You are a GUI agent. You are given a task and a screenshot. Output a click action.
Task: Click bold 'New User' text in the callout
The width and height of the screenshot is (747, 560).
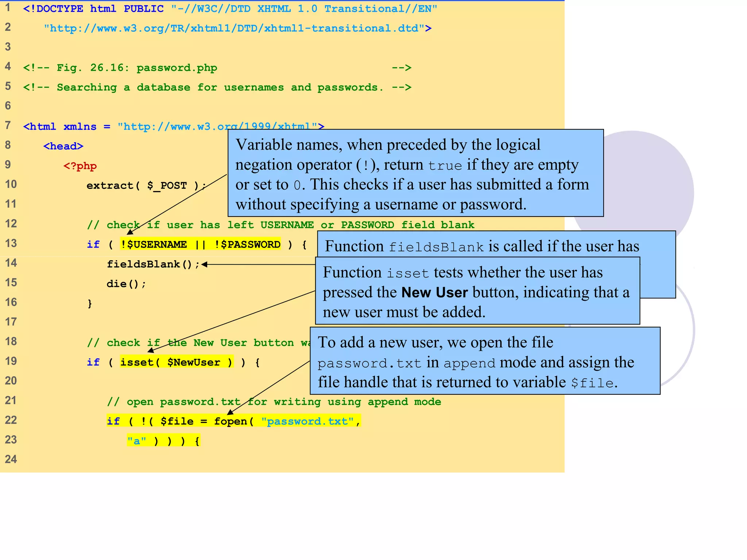[x=434, y=292]
